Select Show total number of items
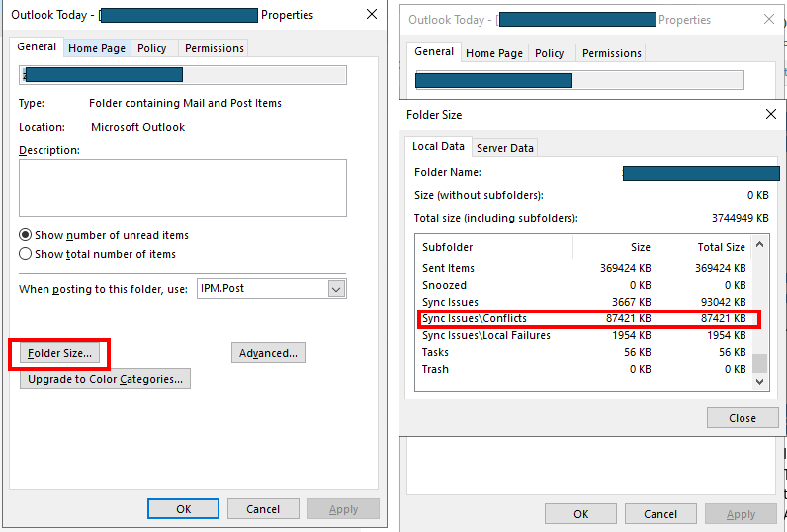 tap(97, 254)
